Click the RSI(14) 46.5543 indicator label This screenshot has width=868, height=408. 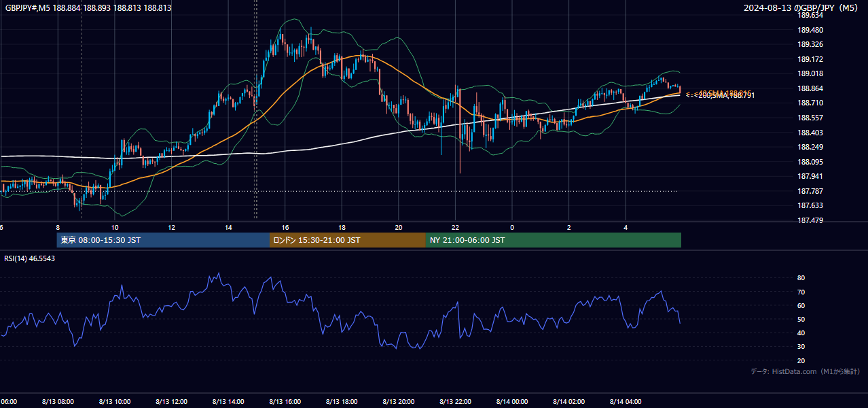point(30,258)
